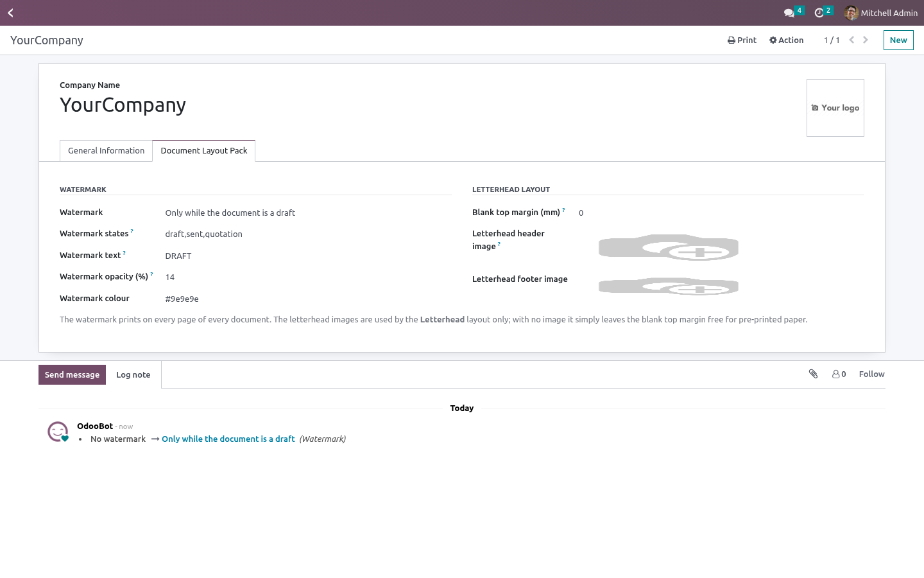Click the OdooBot avatar
924x578 pixels.
click(x=58, y=432)
